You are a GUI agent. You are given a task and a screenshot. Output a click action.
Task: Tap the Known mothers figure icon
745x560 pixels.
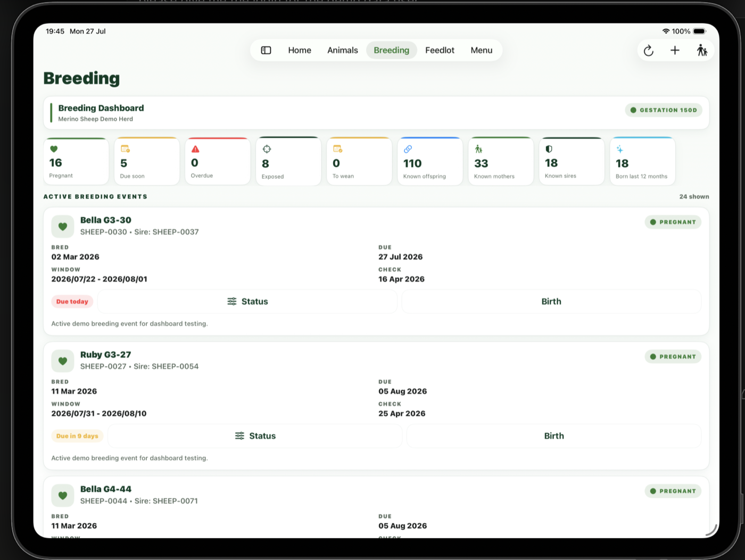coord(478,149)
